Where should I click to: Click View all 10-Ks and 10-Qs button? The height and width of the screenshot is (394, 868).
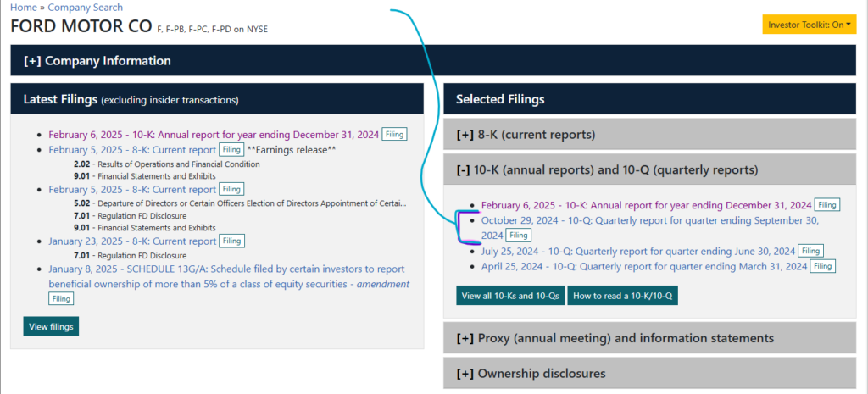(x=509, y=296)
